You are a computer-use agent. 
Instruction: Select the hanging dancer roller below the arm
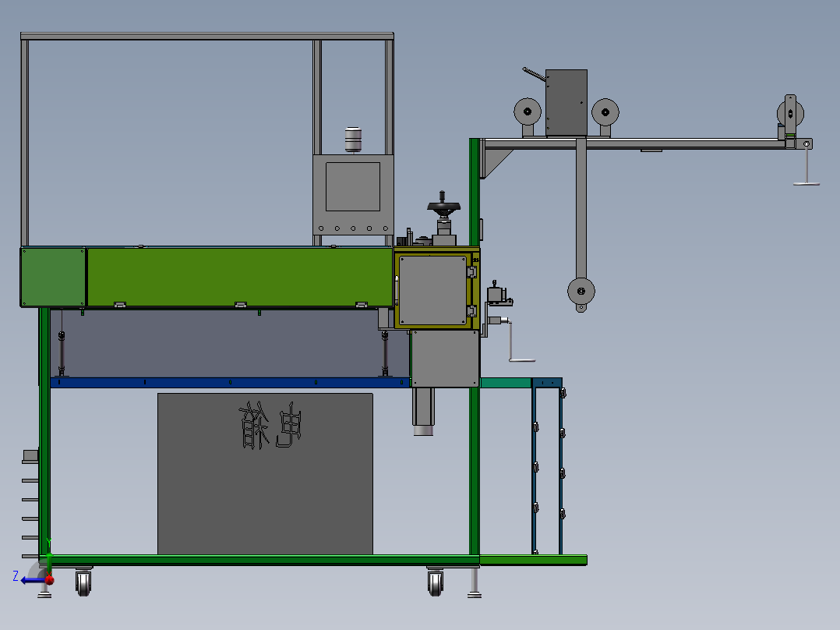[581, 292]
